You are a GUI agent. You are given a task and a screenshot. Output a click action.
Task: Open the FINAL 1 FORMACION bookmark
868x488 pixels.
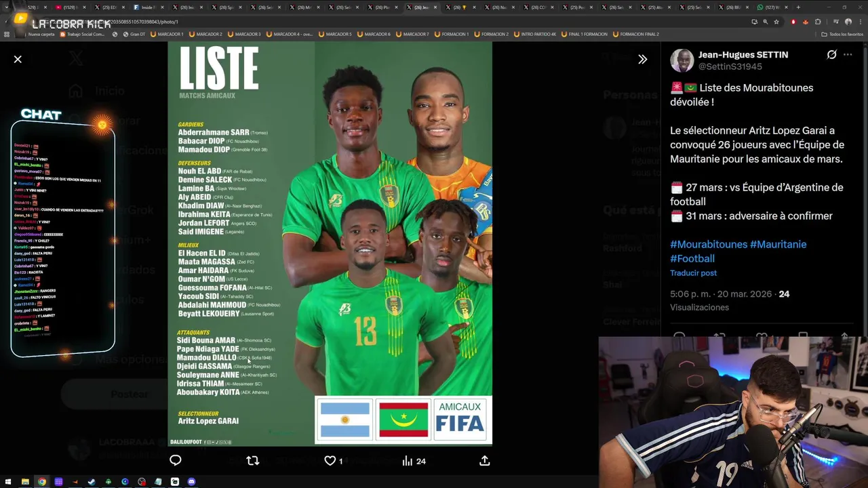tap(585, 34)
